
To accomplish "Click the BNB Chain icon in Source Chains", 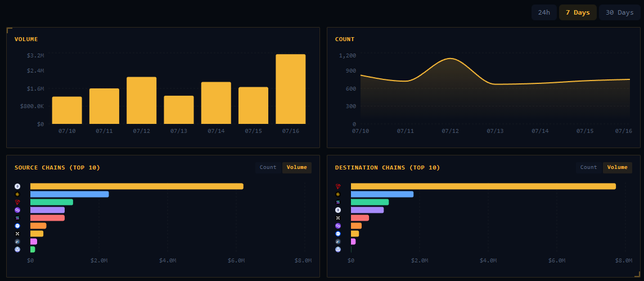I will pos(17,194).
